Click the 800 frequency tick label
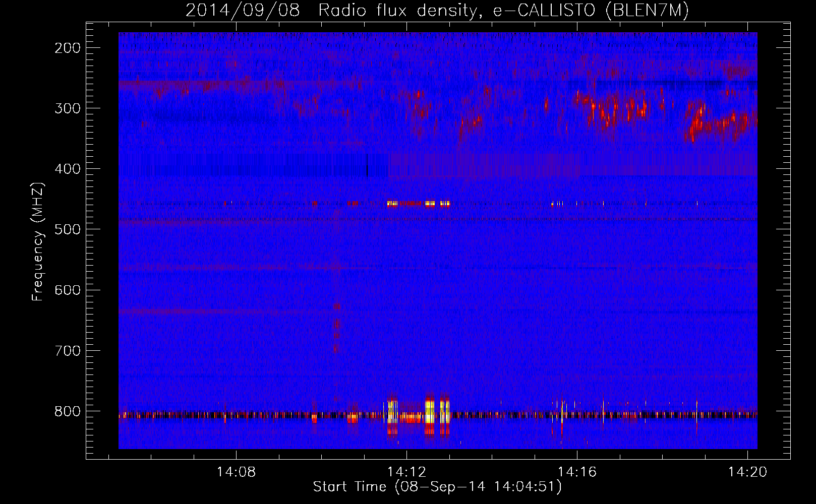 click(x=67, y=411)
